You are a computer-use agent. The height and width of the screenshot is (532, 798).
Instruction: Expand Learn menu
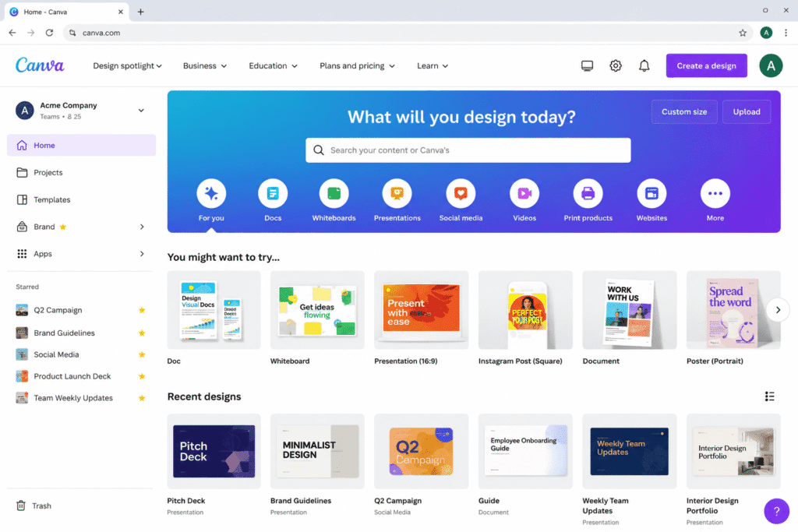[433, 65]
